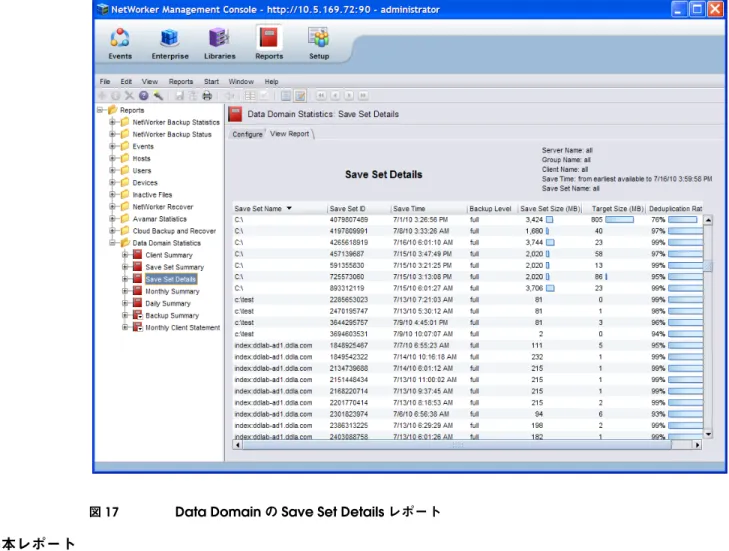Image resolution: width=729 pixels, height=551 pixels.
Task: Sort by Target Size (MB) column header
Action: [x=615, y=209]
